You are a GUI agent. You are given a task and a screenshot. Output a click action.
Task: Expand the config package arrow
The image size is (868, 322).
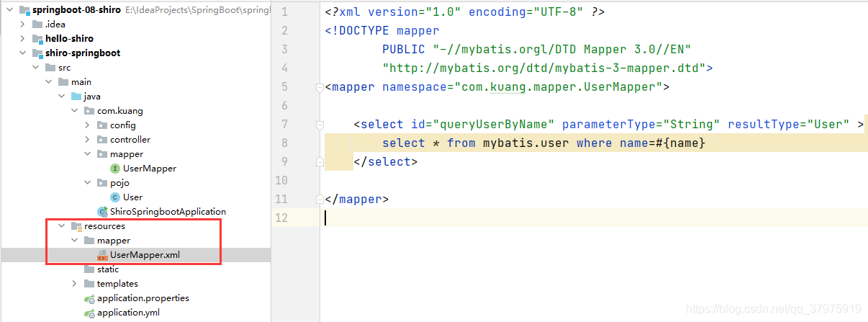[86, 125]
